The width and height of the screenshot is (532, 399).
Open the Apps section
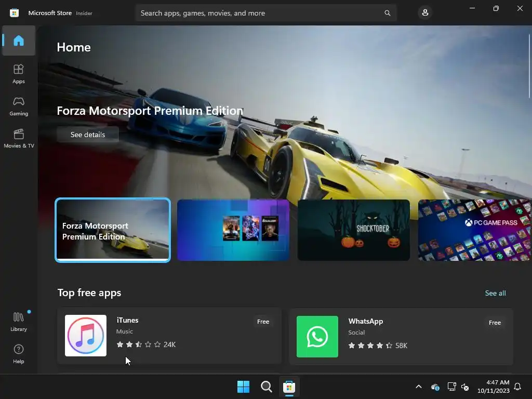click(x=19, y=74)
